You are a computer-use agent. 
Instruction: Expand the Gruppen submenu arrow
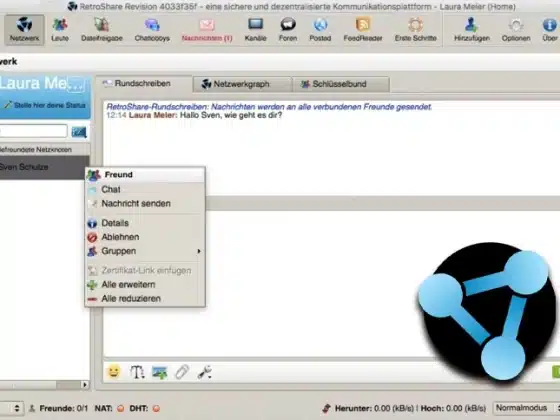pos(199,251)
